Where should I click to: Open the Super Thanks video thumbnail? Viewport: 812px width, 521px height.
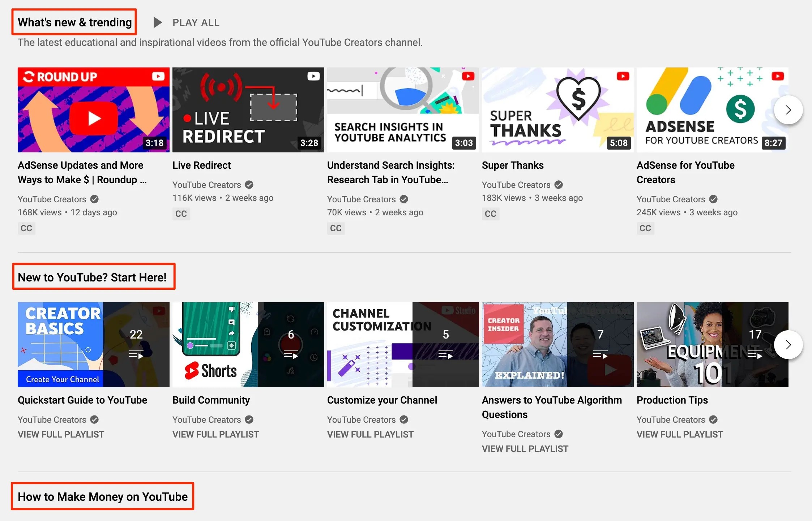click(557, 110)
